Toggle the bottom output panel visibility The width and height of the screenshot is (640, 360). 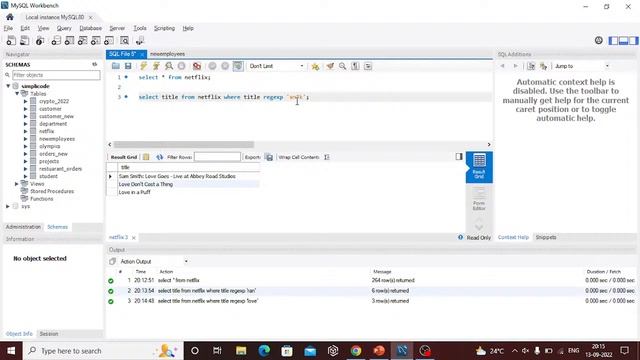click(623, 40)
